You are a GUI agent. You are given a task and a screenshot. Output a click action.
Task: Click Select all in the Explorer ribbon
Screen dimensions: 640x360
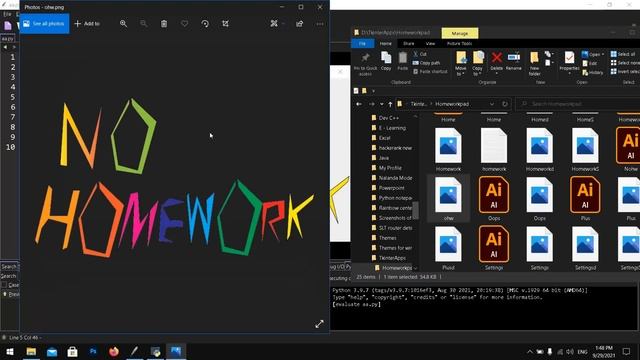[623, 54]
